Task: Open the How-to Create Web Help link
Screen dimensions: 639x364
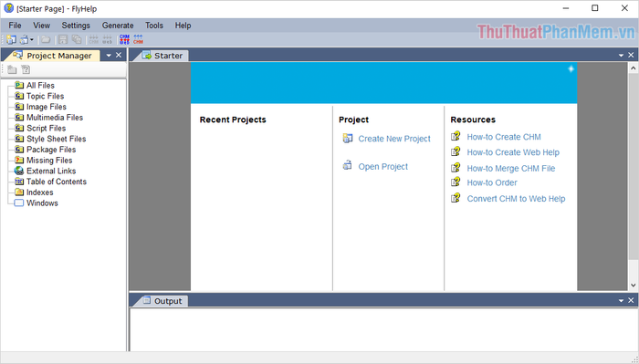Action: (x=513, y=152)
